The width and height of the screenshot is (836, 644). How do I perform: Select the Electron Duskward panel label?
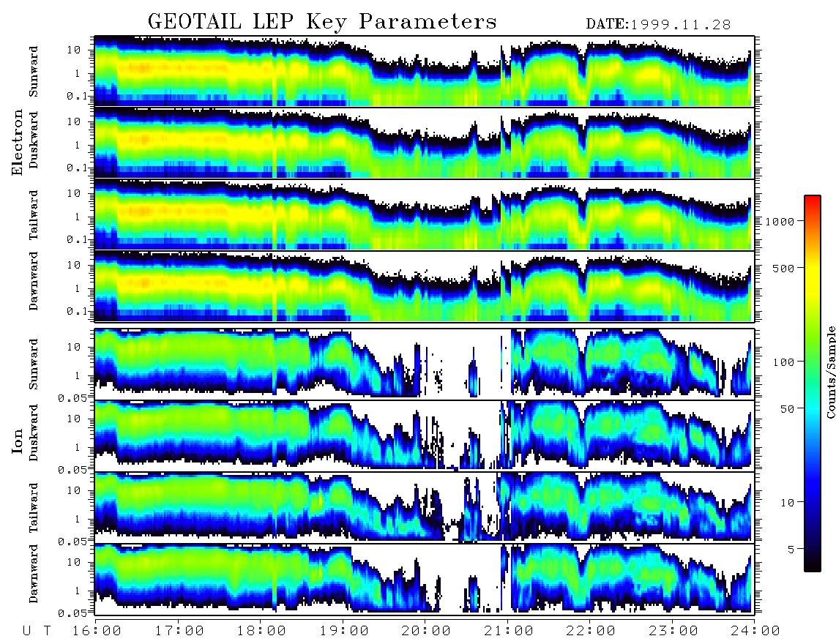(34, 140)
